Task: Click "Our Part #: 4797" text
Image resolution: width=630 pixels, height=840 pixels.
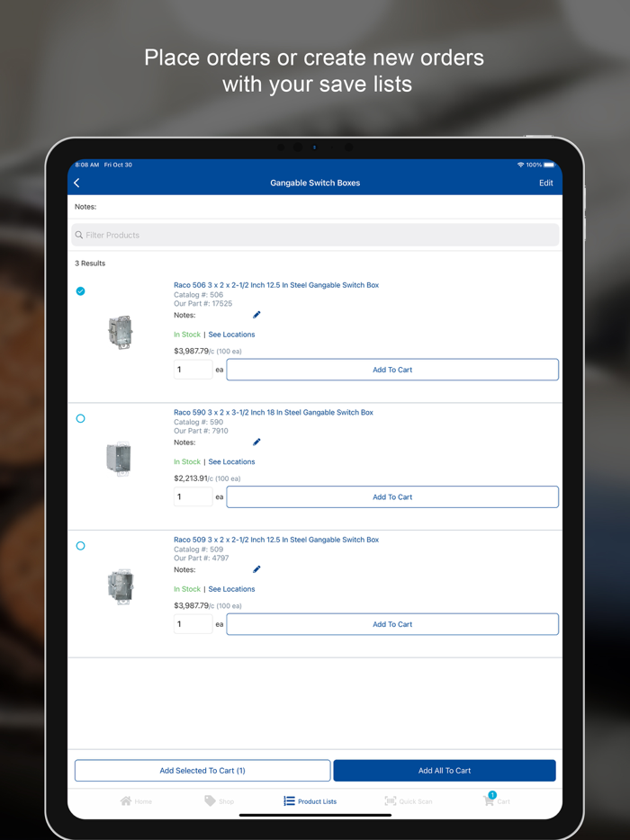Action: [202, 559]
